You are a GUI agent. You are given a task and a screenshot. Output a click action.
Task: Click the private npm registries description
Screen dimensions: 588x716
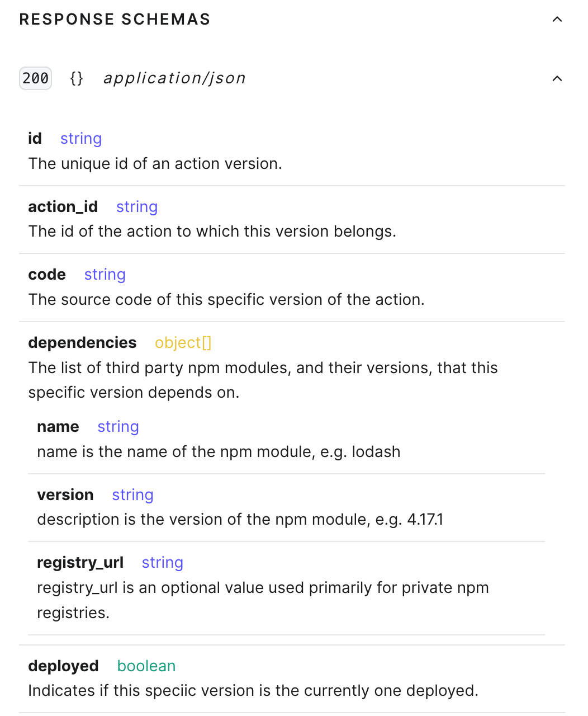(263, 600)
